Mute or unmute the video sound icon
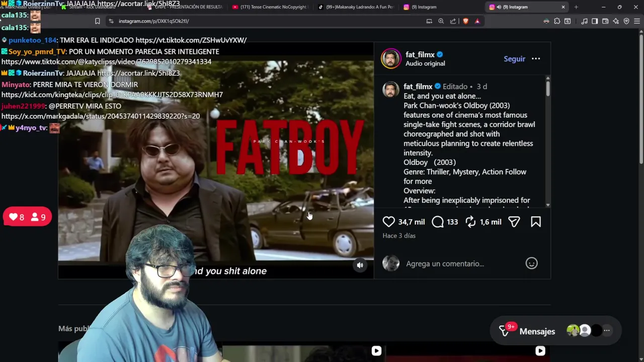Viewport: 644px width, 362px height. click(x=360, y=265)
